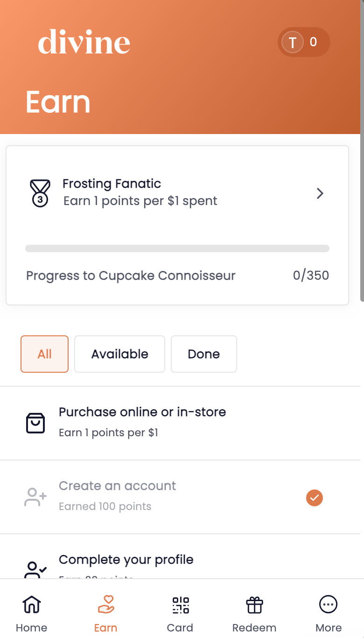Click the Create an account person icon
This screenshot has width=364, height=638.
[35, 497]
